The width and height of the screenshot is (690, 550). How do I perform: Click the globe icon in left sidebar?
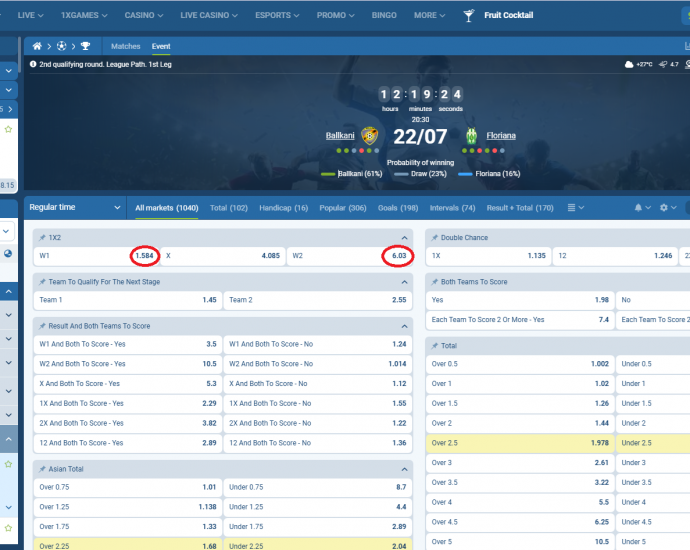click(x=8, y=253)
